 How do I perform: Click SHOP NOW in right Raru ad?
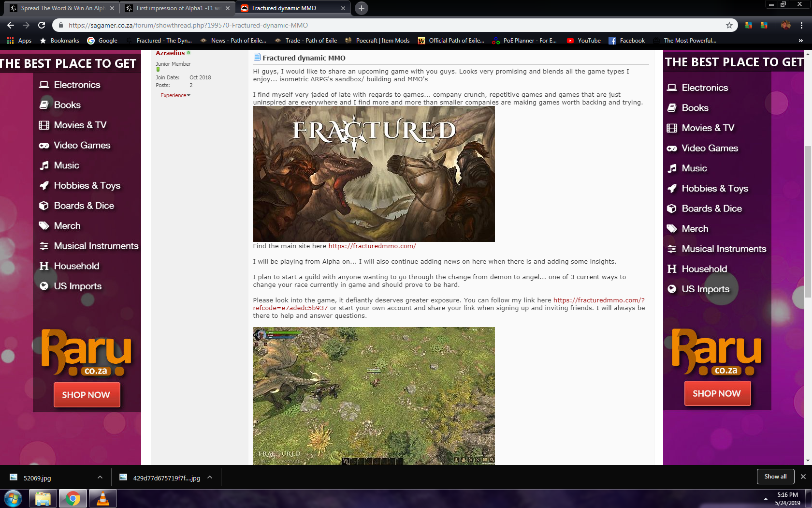[x=717, y=393]
